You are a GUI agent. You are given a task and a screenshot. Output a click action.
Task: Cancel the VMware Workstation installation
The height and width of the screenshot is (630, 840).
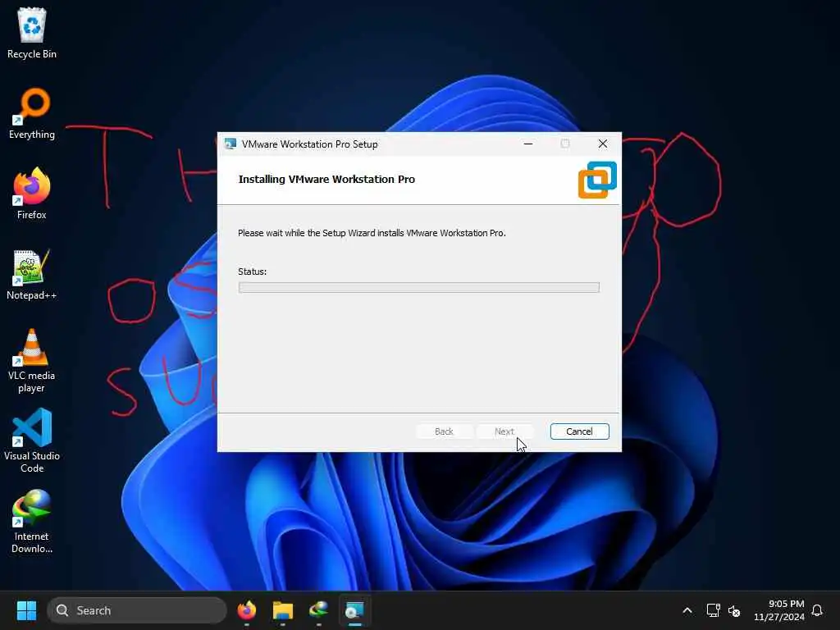(x=580, y=431)
